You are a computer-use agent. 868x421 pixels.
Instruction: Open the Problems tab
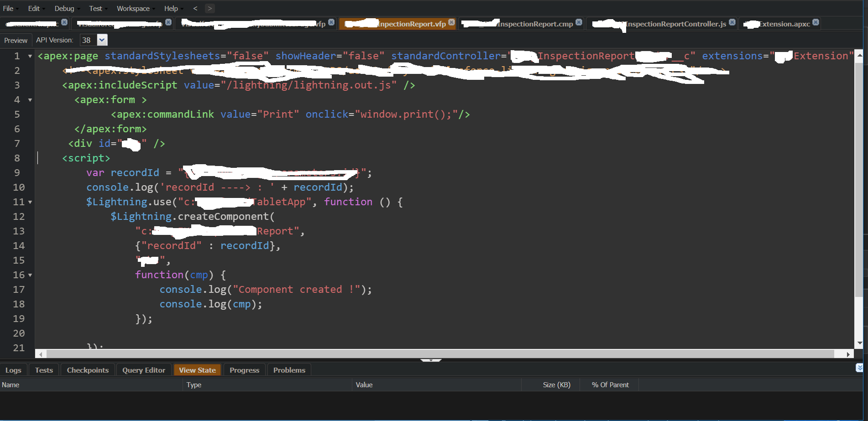pyautogui.click(x=289, y=370)
